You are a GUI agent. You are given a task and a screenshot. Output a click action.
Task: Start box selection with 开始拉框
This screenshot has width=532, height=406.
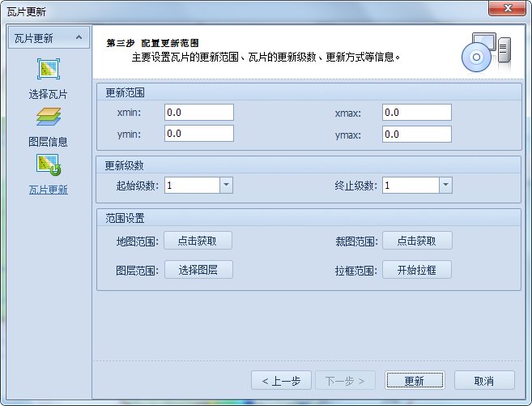(417, 270)
